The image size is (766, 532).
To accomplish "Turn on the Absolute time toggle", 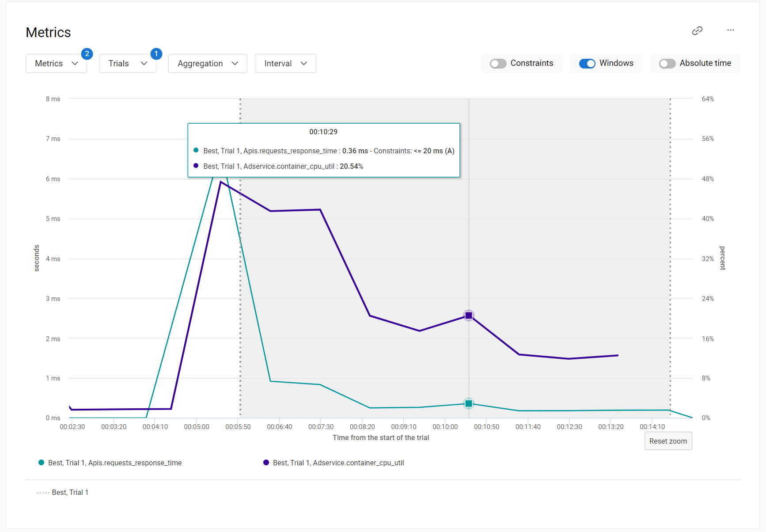I will pos(667,64).
